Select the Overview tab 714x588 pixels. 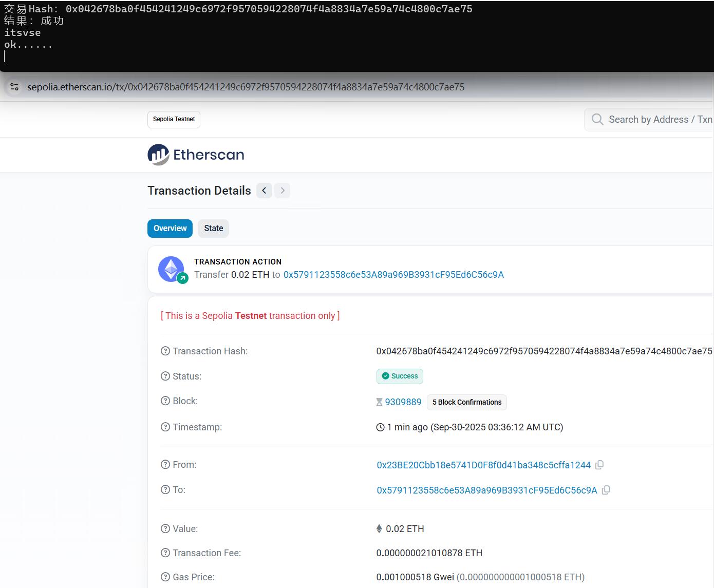coord(170,229)
